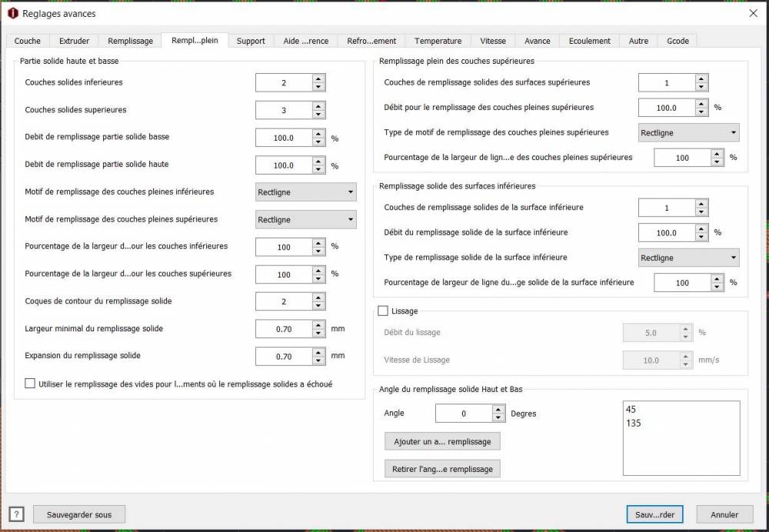Go to the Temperature tab
This screenshot has height=532, width=769.
click(x=438, y=41)
